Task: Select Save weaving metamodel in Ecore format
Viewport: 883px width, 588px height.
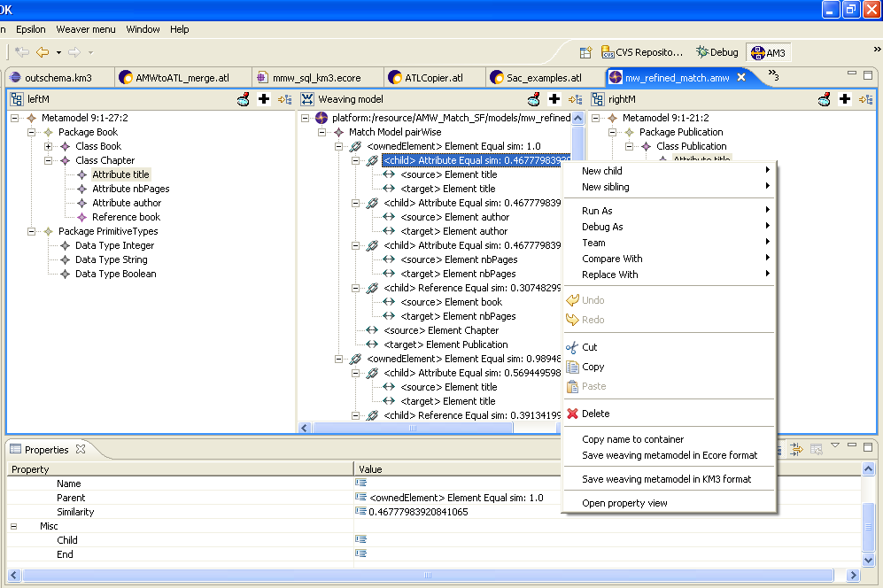Action: coord(669,455)
